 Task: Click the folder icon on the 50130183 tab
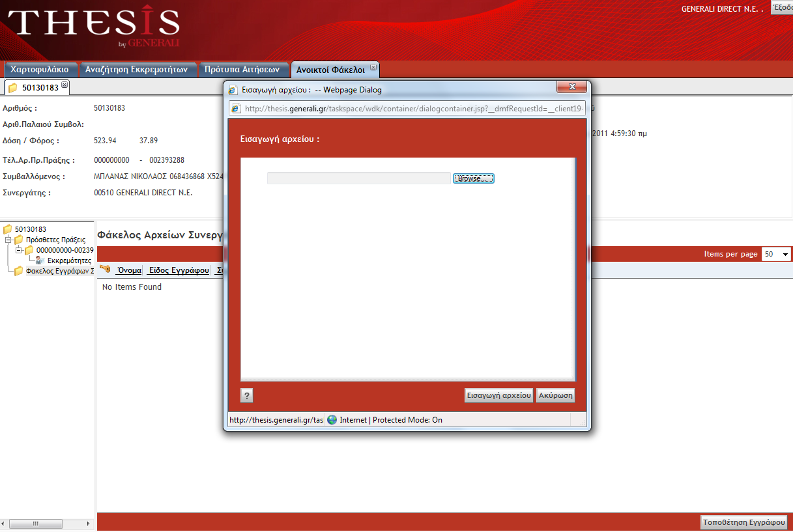coord(13,88)
